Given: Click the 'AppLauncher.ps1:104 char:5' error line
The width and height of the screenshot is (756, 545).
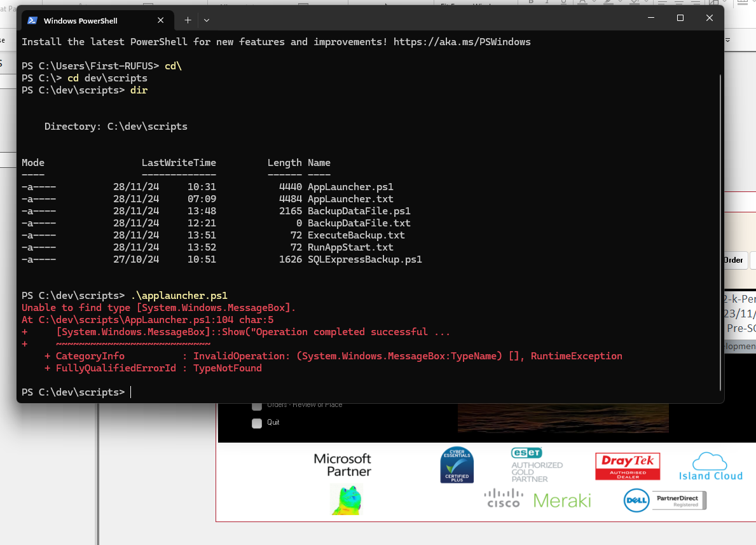Looking at the screenshot, I should [148, 320].
